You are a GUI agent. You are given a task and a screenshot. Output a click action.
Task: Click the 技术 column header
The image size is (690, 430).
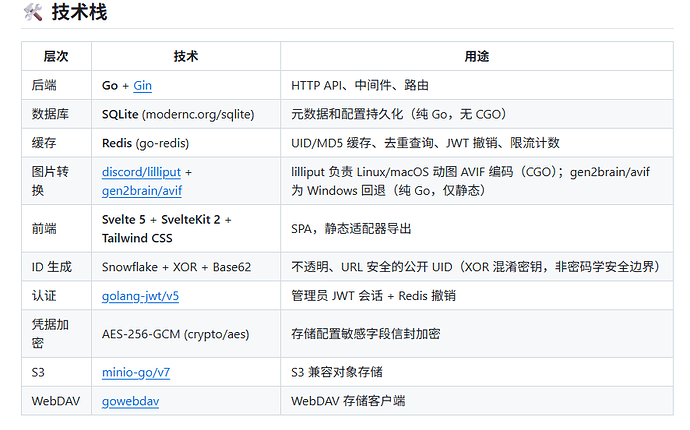[186, 56]
